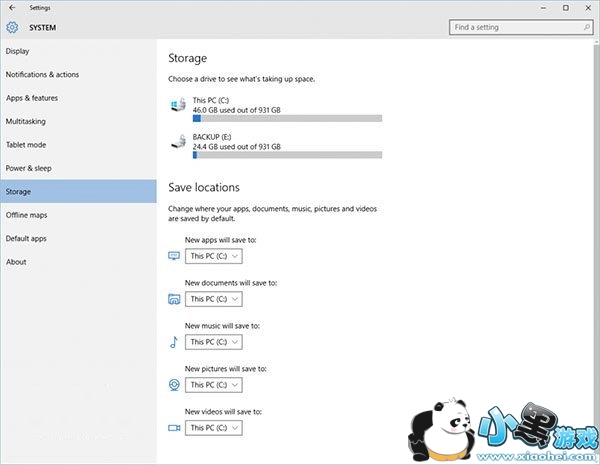
Task: Click the BACKUP (E:) usage bar
Action: coord(287,155)
